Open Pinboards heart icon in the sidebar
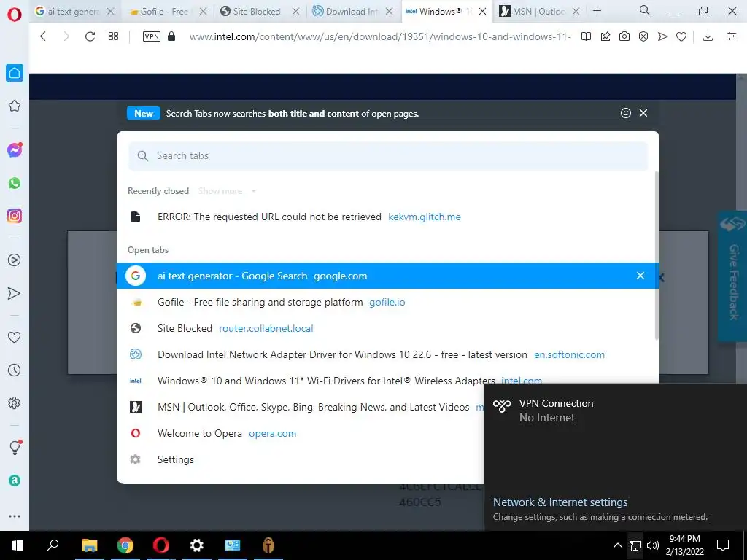 coord(15,337)
